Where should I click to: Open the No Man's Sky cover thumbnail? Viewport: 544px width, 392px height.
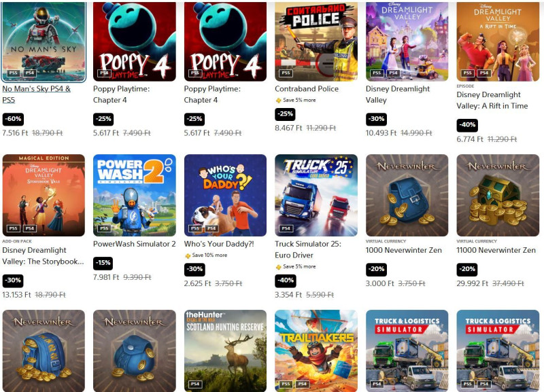(44, 41)
